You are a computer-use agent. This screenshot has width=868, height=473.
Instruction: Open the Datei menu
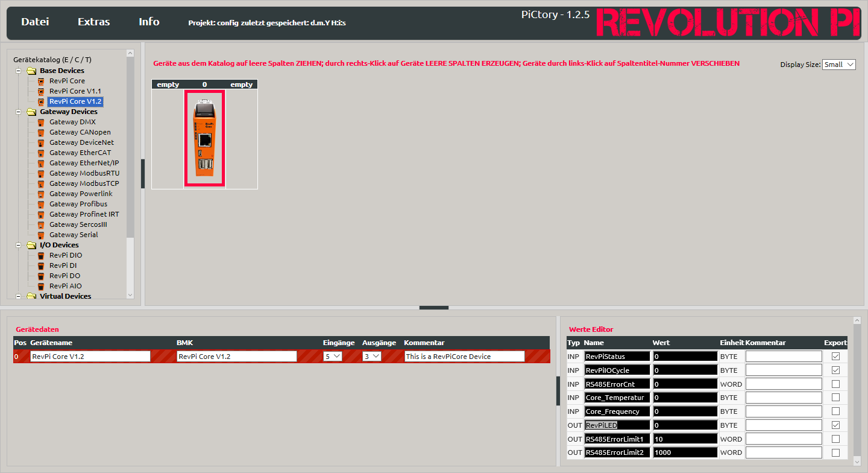point(35,22)
